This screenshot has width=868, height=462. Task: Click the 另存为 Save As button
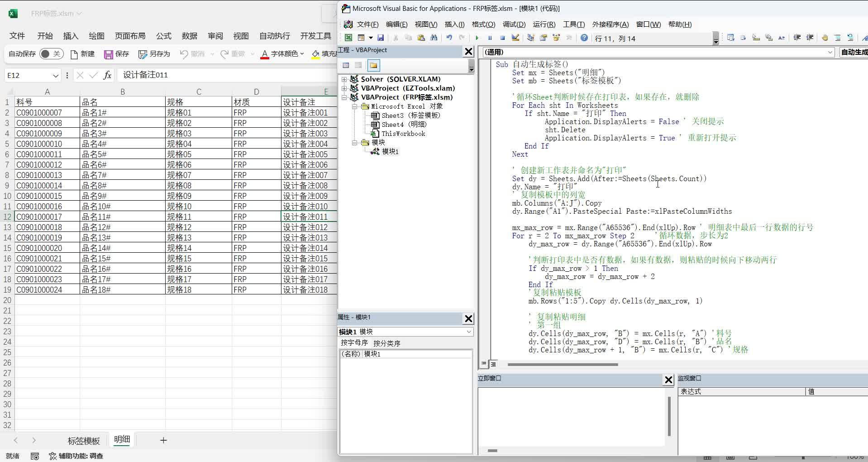[x=154, y=54]
